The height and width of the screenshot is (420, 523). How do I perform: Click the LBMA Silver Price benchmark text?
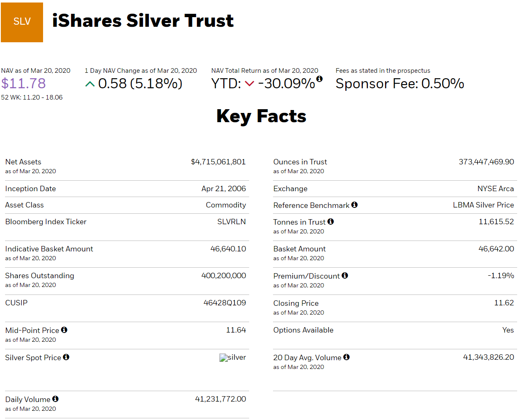483,205
